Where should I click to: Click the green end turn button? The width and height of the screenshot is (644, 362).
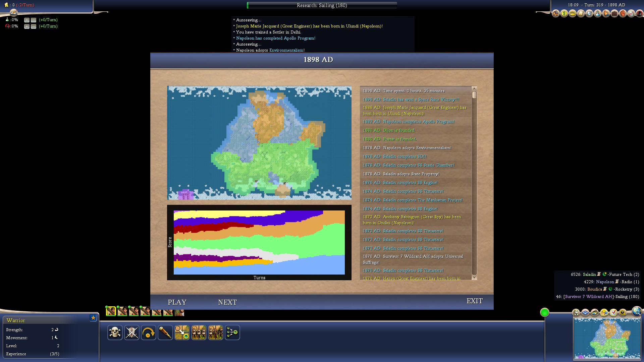point(545,312)
